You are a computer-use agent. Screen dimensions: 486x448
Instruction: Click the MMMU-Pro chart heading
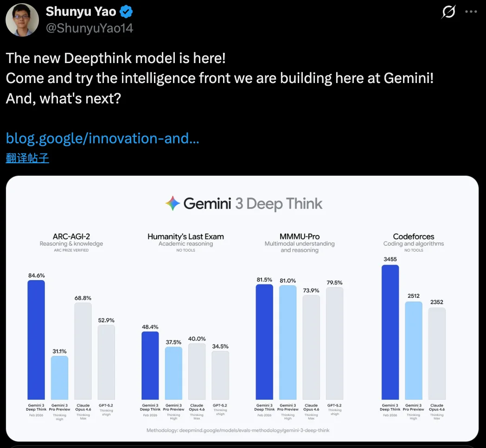(x=299, y=237)
